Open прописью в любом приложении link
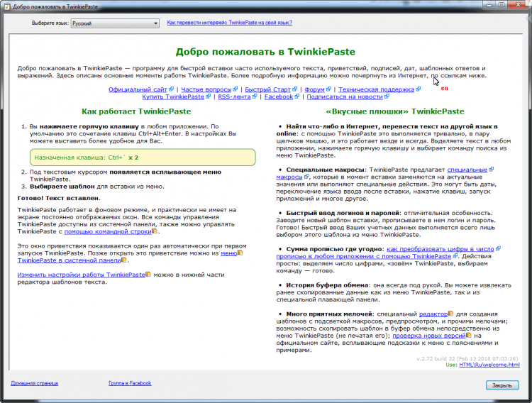The image size is (532, 403). click(364, 256)
